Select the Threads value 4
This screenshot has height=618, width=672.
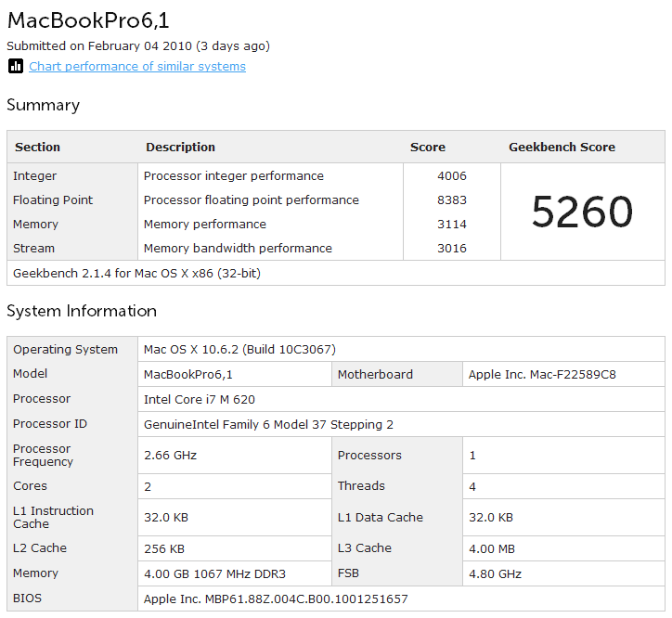pos(472,487)
